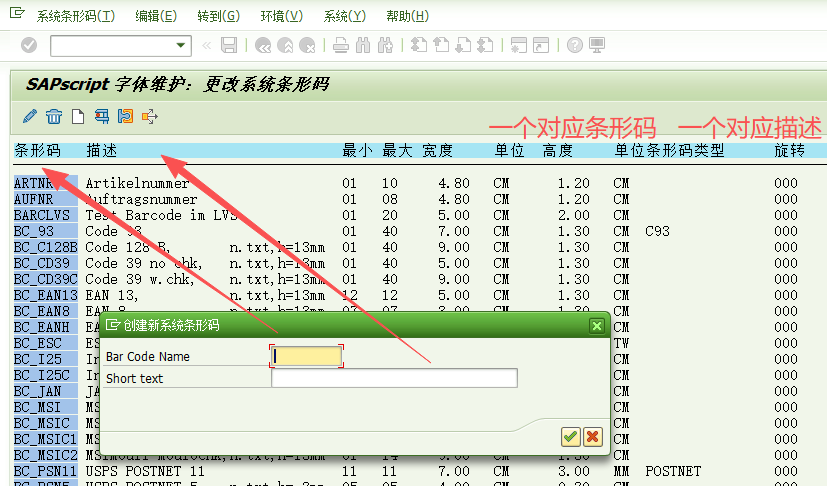
Task: Click the Back icon in the toolbar
Action: [263, 45]
